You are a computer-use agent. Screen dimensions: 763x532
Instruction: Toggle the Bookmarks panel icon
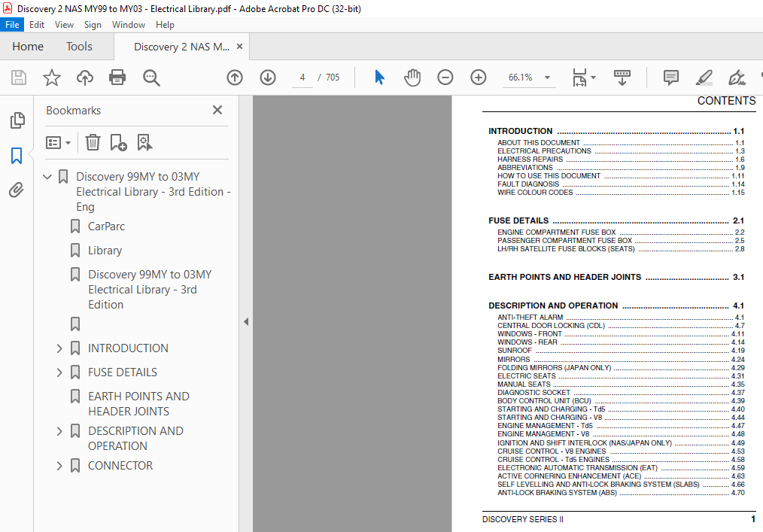click(x=17, y=156)
